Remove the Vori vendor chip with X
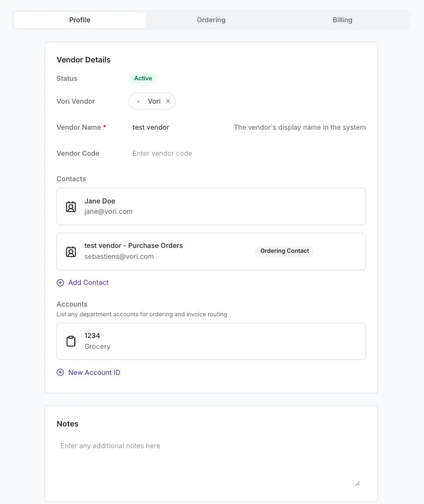This screenshot has width=424, height=504. click(x=168, y=101)
